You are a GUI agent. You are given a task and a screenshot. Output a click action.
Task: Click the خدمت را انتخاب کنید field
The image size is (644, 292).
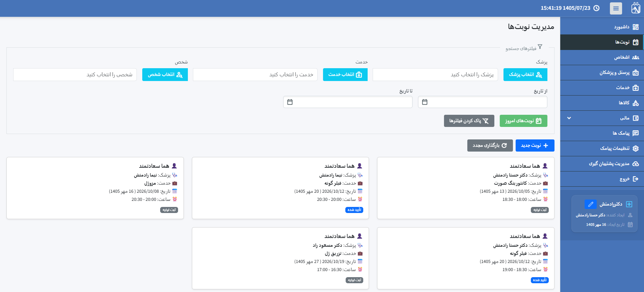[255, 75]
